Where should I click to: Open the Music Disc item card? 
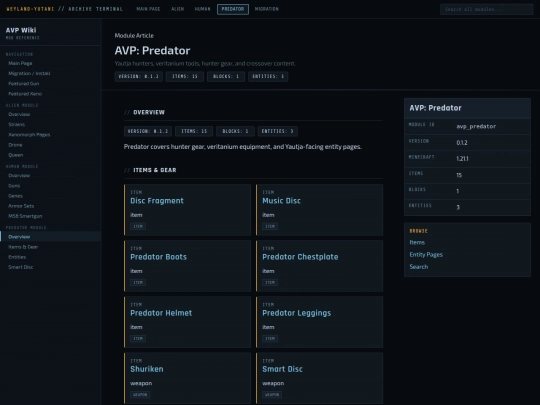(320, 210)
